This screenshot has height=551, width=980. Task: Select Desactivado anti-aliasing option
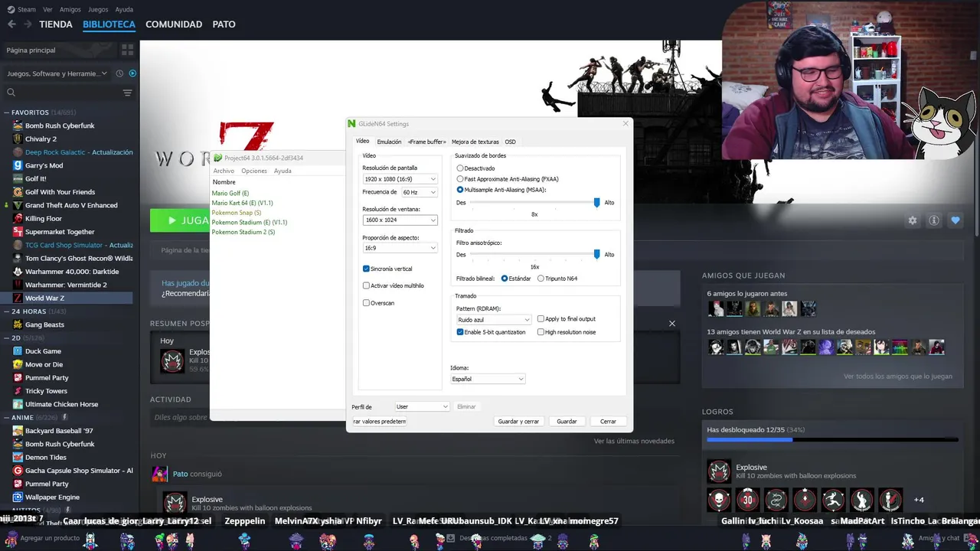pos(460,168)
